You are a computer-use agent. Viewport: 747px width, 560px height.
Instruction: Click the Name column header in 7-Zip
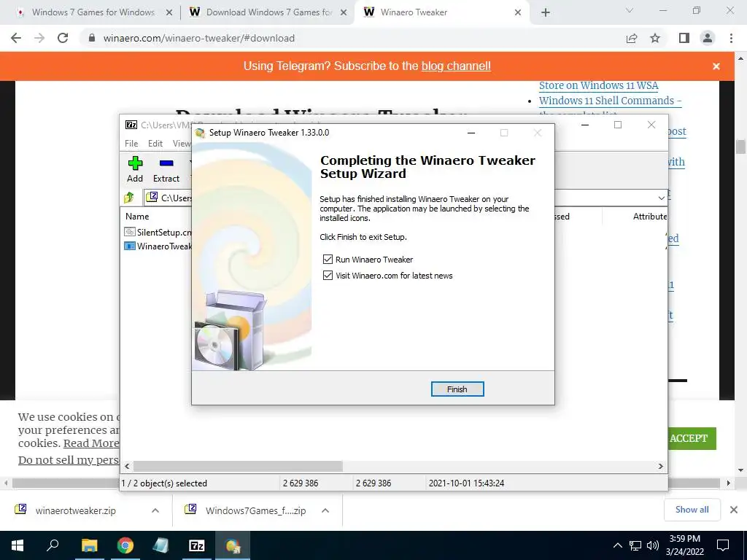137,216
